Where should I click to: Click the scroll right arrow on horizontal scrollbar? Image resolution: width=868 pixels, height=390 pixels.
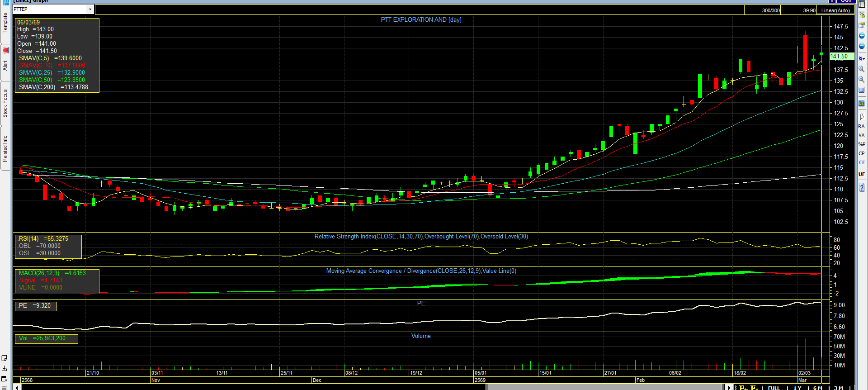[x=729, y=387]
